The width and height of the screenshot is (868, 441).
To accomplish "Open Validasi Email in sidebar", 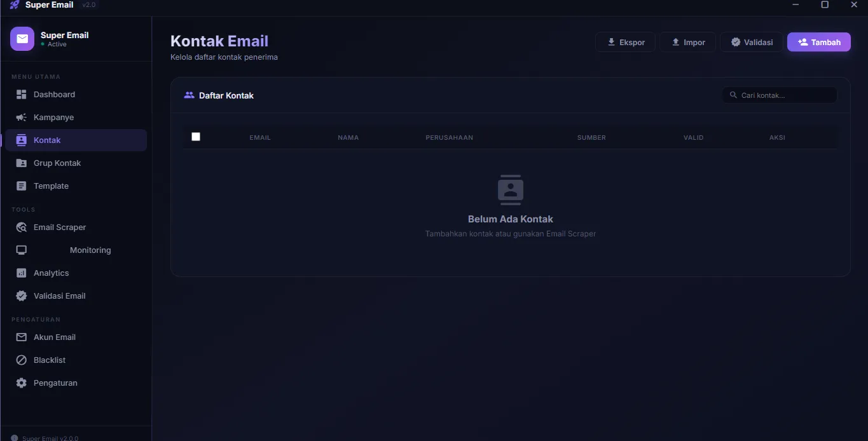I will tap(76, 296).
